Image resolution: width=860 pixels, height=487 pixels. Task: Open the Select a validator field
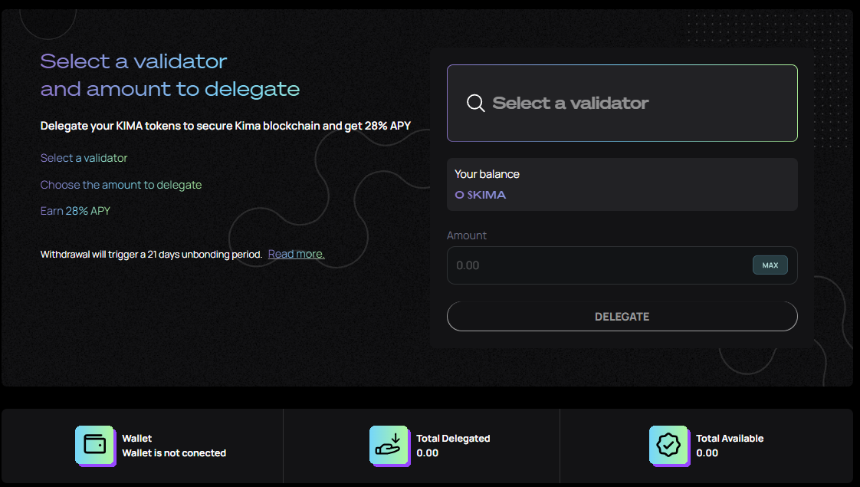click(622, 103)
